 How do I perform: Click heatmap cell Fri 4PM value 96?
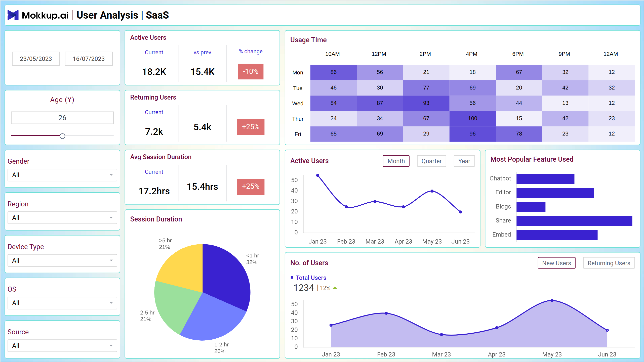[472, 134]
